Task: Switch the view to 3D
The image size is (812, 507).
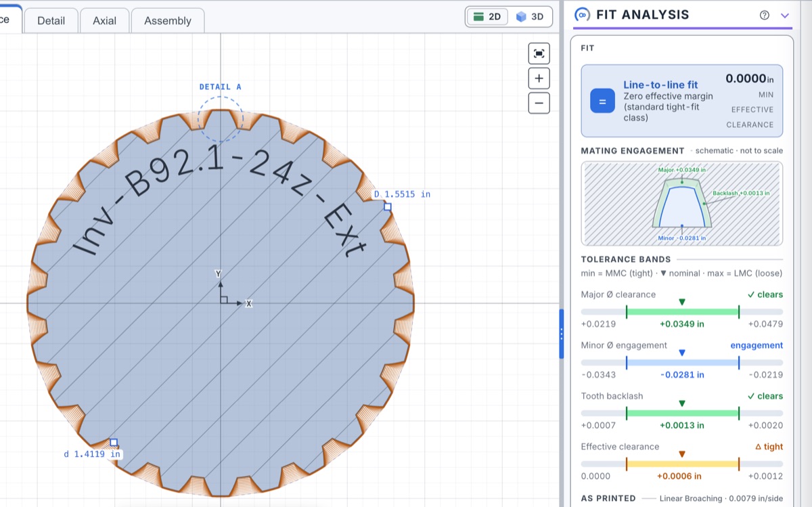Action: tap(530, 17)
